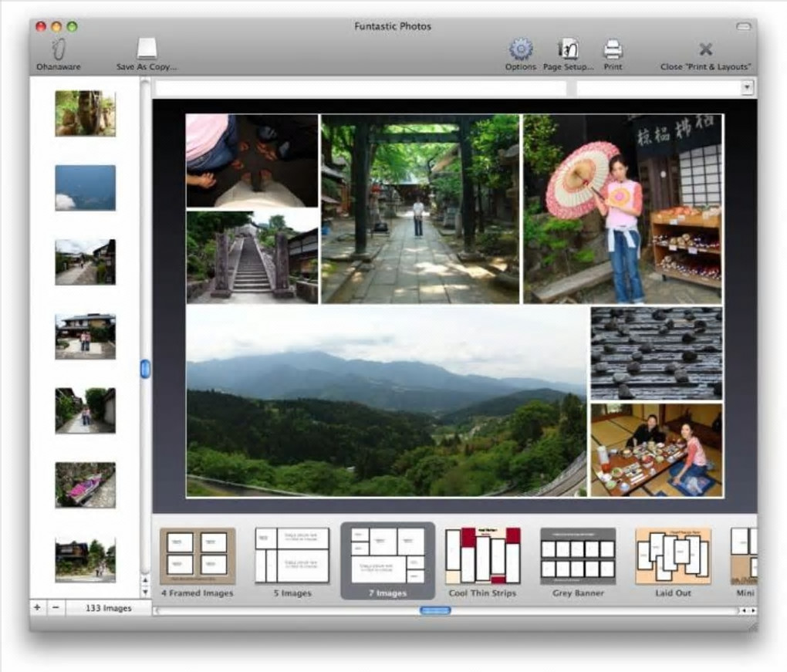The width and height of the screenshot is (787, 672).
Task: Click the Print printer icon
Action: [x=613, y=49]
